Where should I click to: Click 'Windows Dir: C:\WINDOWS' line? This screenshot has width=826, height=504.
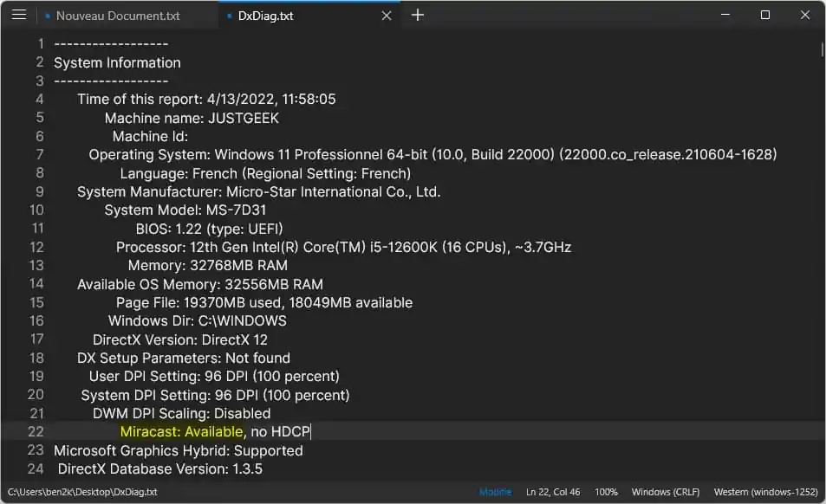(198, 321)
